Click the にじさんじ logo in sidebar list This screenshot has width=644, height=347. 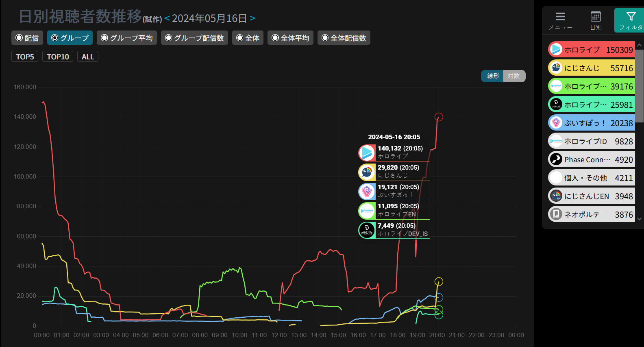556,68
